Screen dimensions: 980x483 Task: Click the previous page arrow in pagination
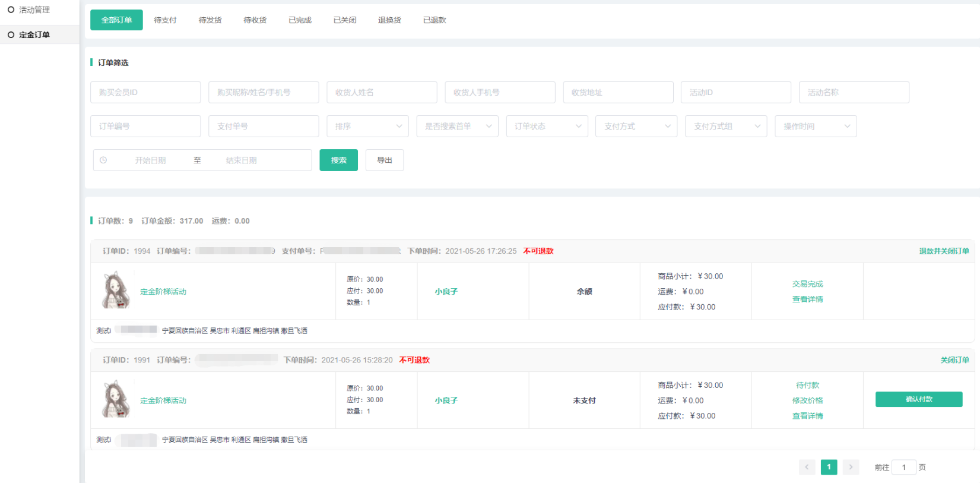[x=807, y=467]
